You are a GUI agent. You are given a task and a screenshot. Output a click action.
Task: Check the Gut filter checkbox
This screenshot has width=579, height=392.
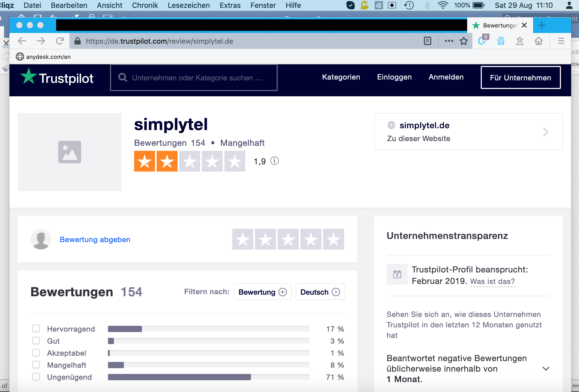point(36,340)
